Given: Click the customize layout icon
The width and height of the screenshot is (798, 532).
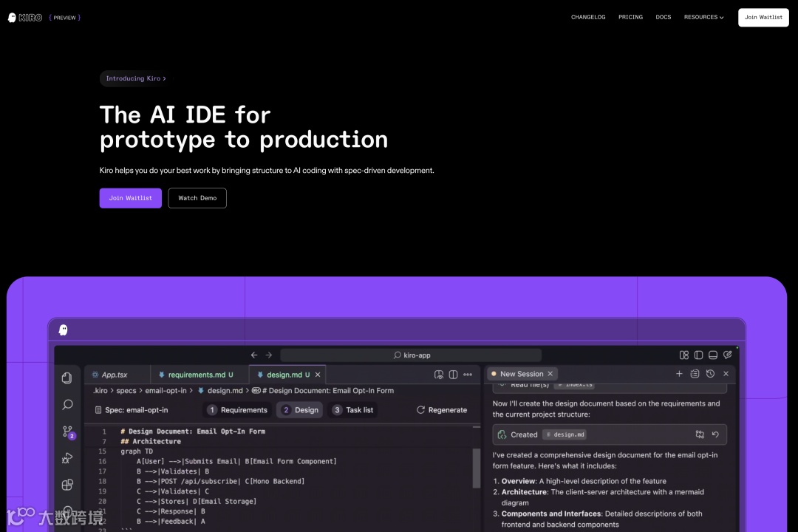Looking at the screenshot, I should 684,355.
